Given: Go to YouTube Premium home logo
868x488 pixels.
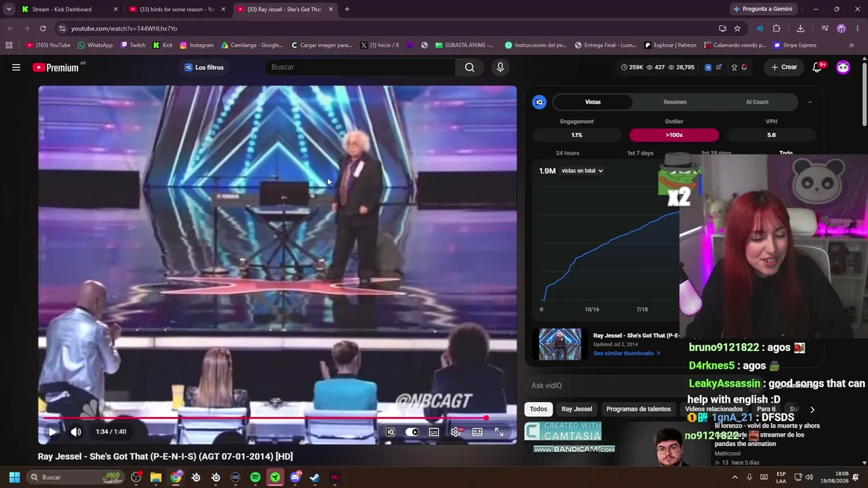Looking at the screenshot, I should coord(56,68).
